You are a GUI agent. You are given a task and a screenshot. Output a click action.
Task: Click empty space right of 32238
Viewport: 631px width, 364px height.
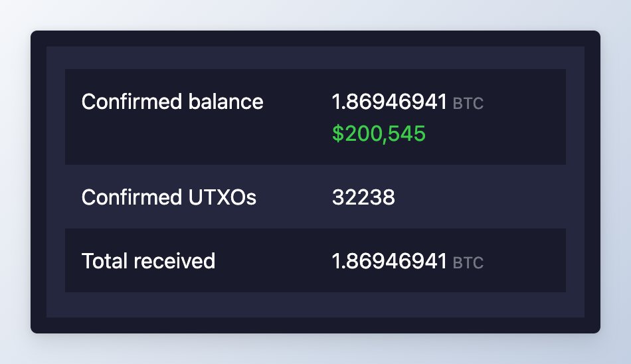[x=479, y=197]
